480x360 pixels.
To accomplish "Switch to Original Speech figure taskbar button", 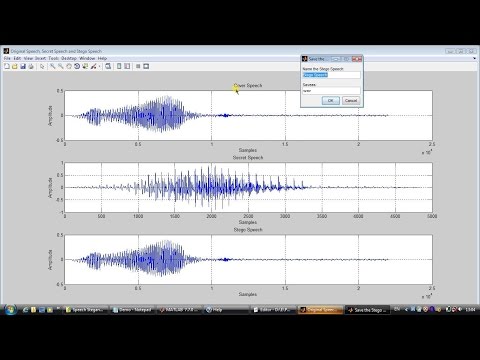I will [320, 310].
